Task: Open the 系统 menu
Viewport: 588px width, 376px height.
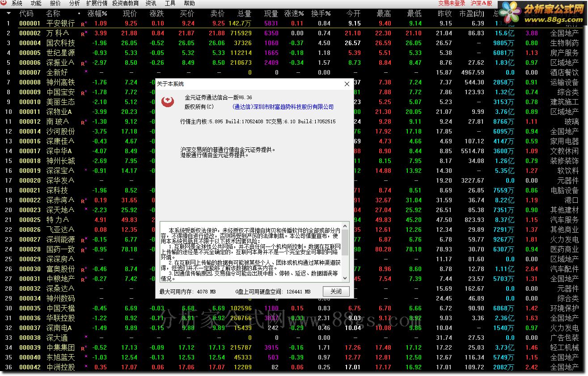Action: (x=17, y=3)
